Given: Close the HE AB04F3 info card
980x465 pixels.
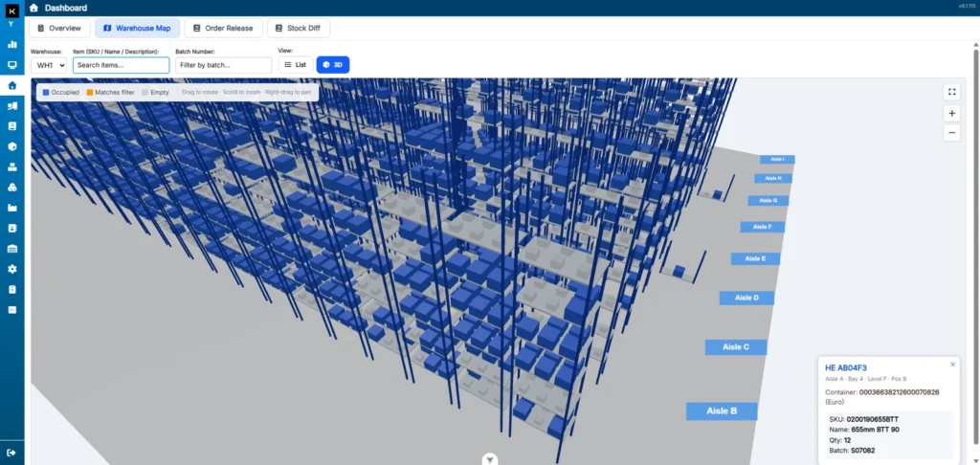Looking at the screenshot, I should [x=952, y=365].
